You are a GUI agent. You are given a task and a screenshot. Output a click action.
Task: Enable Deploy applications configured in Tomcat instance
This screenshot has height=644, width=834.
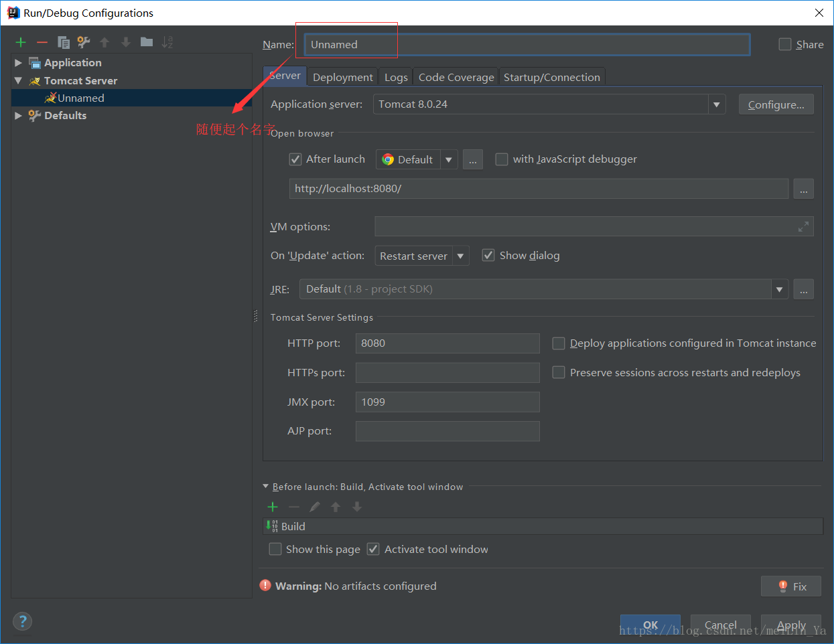tap(558, 343)
